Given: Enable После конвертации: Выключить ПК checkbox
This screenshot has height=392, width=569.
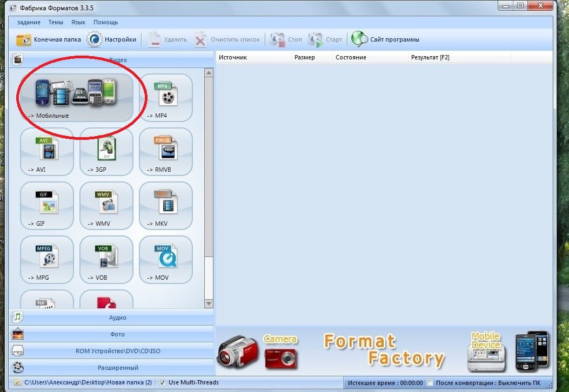Looking at the screenshot, I should (430, 383).
